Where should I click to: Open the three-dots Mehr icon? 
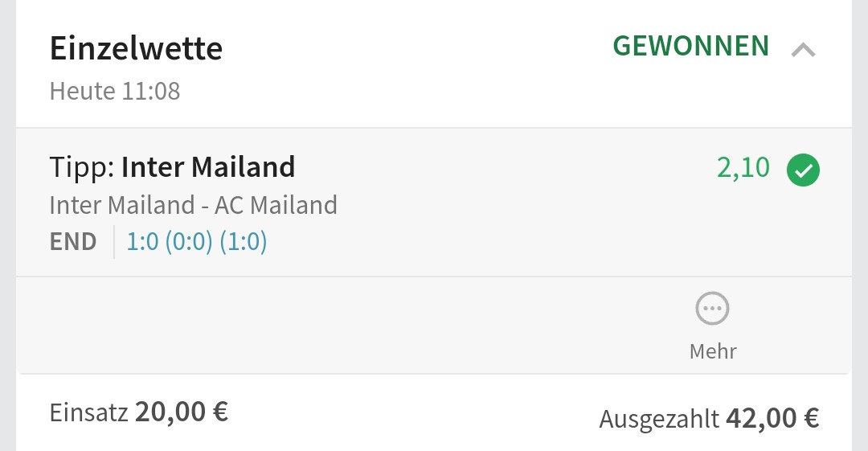(x=712, y=309)
